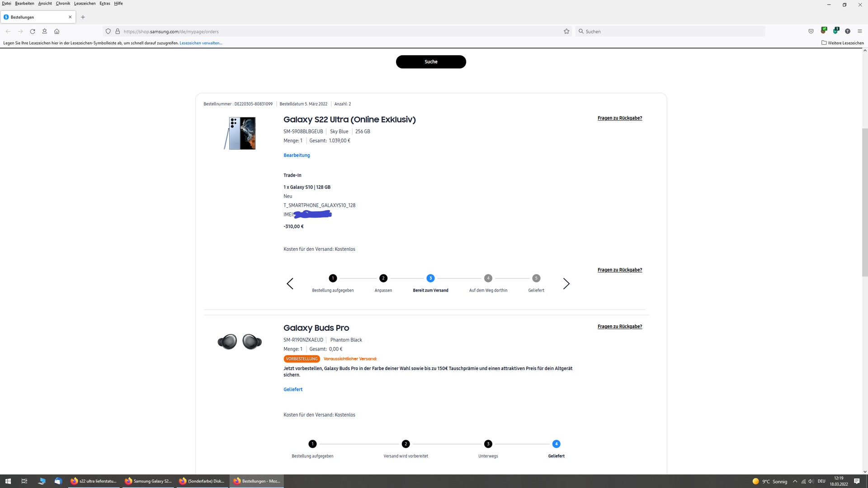
Task: Reload the page with the refresh icon
Action: (x=33, y=32)
